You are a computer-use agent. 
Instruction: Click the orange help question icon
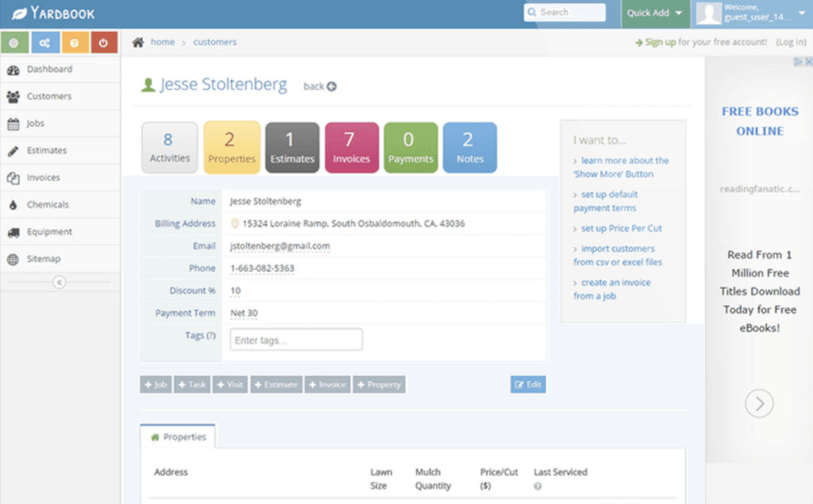[x=74, y=43]
